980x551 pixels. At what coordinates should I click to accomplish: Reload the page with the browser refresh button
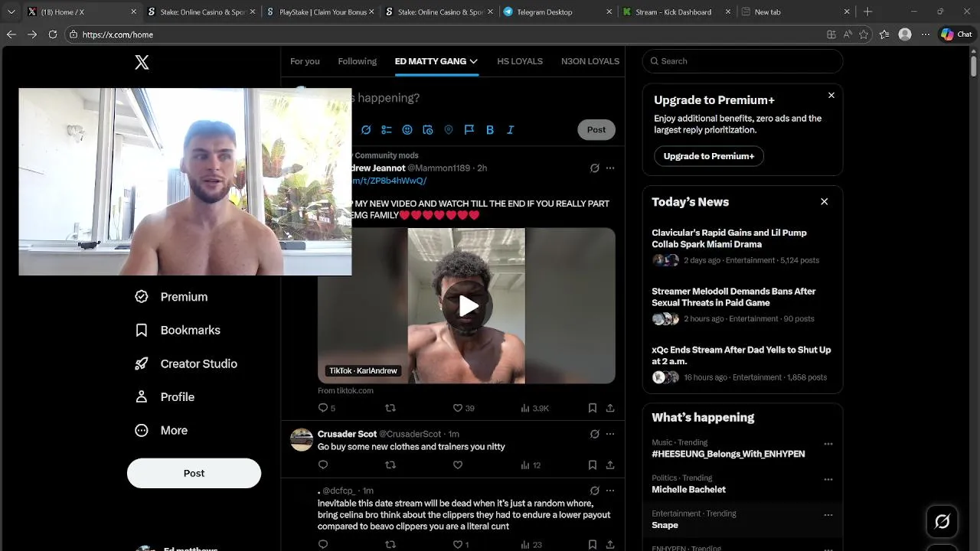53,34
